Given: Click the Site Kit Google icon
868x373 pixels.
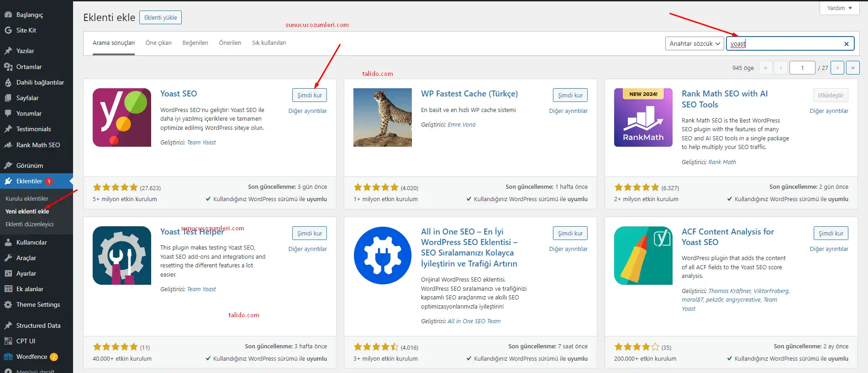Looking at the screenshot, I should pos(8,30).
